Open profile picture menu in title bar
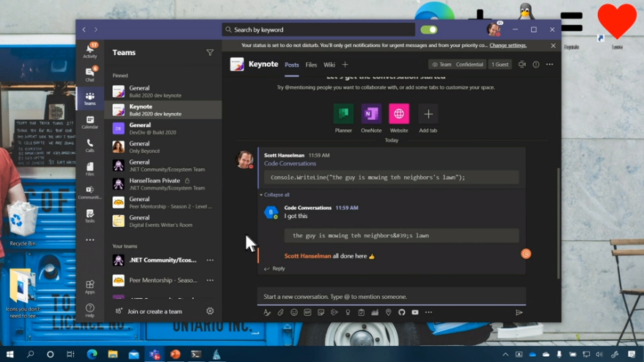 tap(493, 29)
